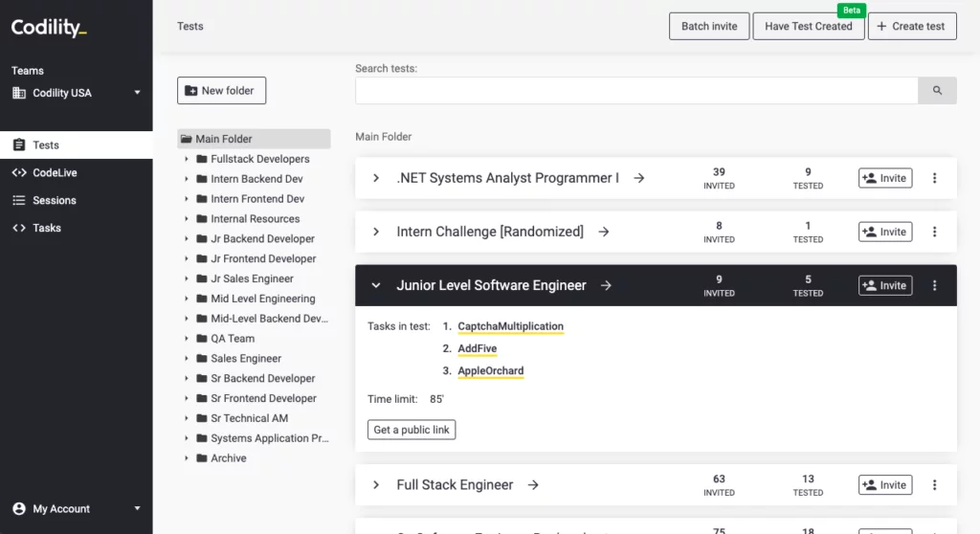Collapse the Junior Level Software Engineer test
980x534 pixels.
pyautogui.click(x=376, y=285)
